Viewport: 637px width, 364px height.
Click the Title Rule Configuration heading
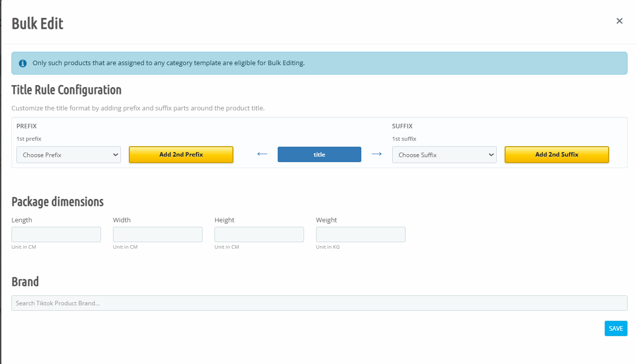point(66,90)
